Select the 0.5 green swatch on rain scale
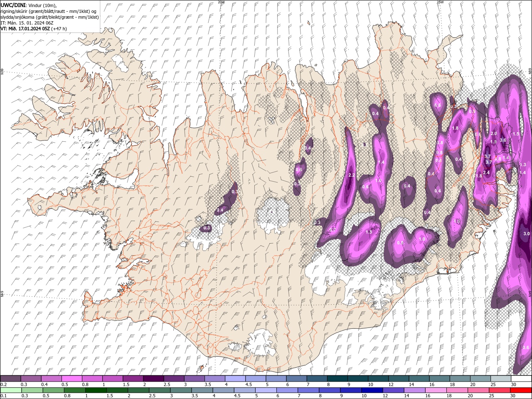Viewport: 532px width, 399px height. (54, 390)
